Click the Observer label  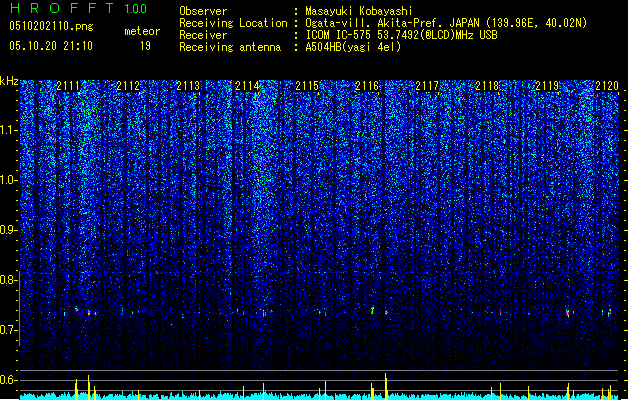click(203, 11)
